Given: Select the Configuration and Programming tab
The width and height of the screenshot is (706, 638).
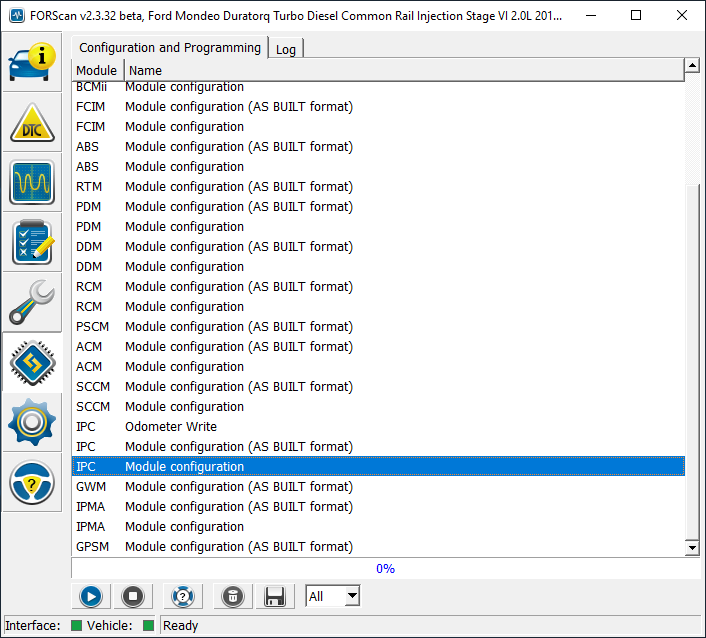Looking at the screenshot, I should (169, 48).
